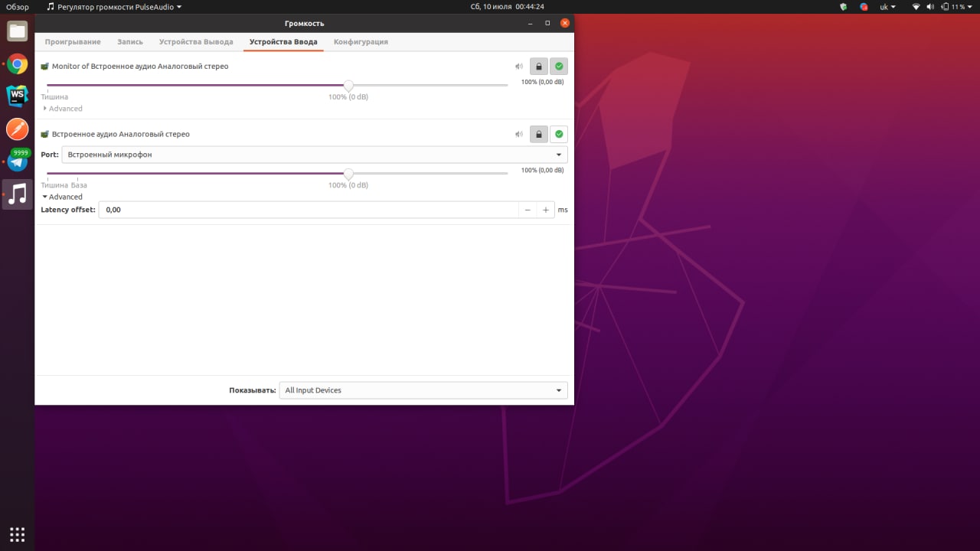This screenshot has width=980, height=551.
Task: Toggle channel lock for Monitor device
Action: point(539,67)
